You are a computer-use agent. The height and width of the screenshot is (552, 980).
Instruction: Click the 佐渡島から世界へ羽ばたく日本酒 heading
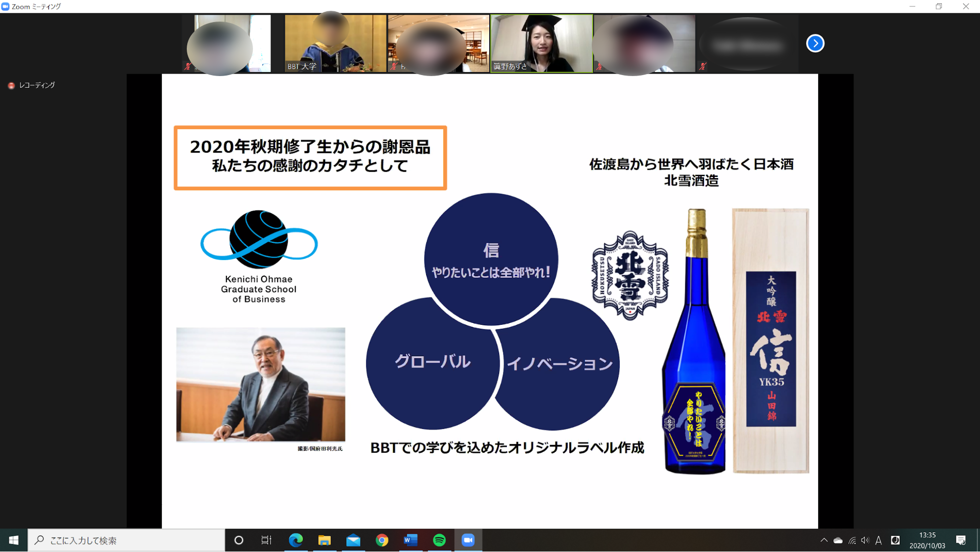point(691,164)
